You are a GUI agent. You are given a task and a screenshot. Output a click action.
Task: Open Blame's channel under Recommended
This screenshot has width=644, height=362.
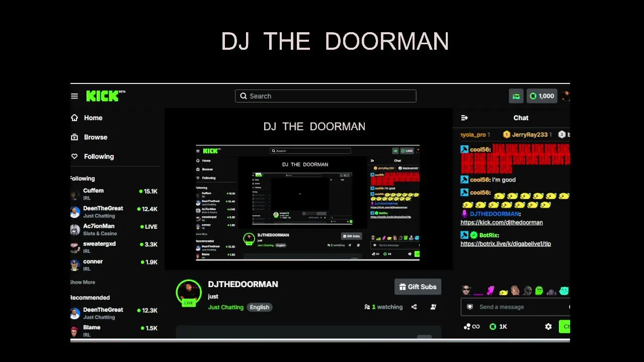[114, 331]
